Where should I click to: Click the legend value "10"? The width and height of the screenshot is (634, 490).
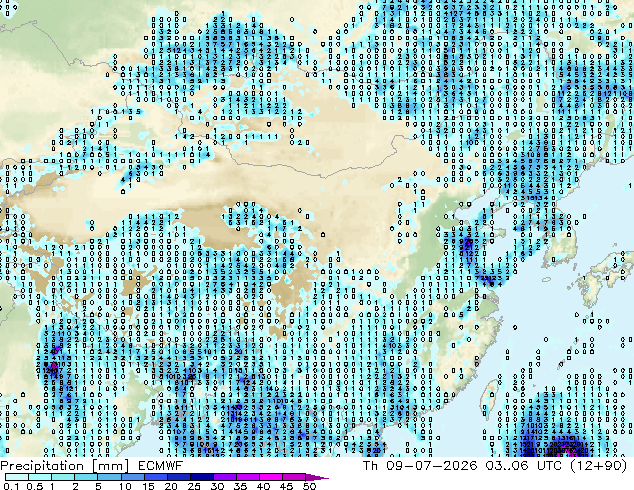tap(125, 486)
